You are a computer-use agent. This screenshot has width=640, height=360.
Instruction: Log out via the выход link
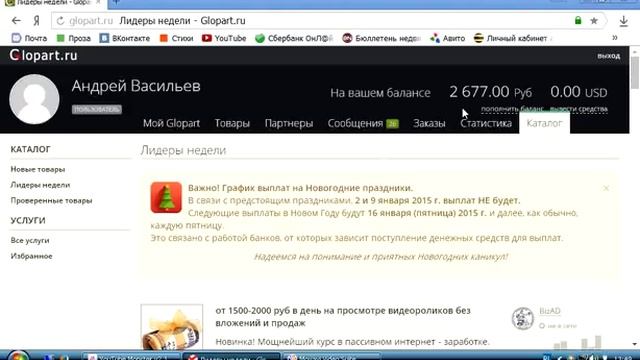609,56
